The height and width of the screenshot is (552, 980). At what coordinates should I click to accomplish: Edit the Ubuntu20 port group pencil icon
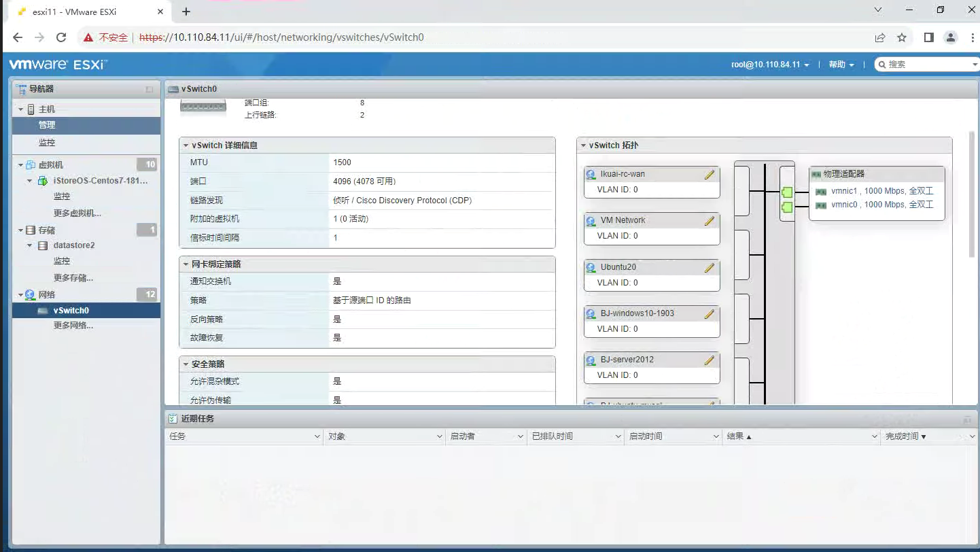click(710, 267)
